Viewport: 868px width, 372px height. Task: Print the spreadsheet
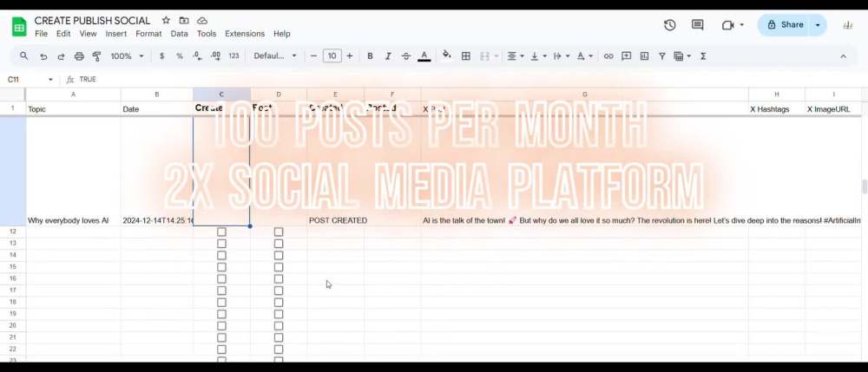pyautogui.click(x=79, y=55)
